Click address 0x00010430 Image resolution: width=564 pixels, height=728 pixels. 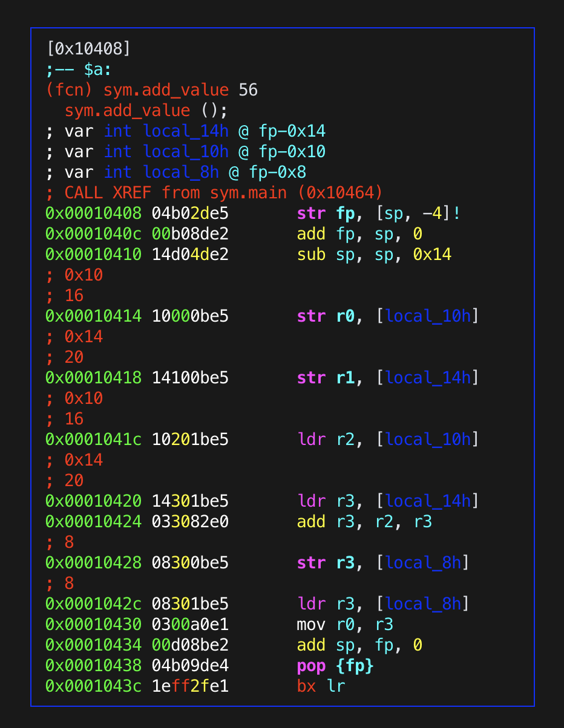click(x=94, y=625)
